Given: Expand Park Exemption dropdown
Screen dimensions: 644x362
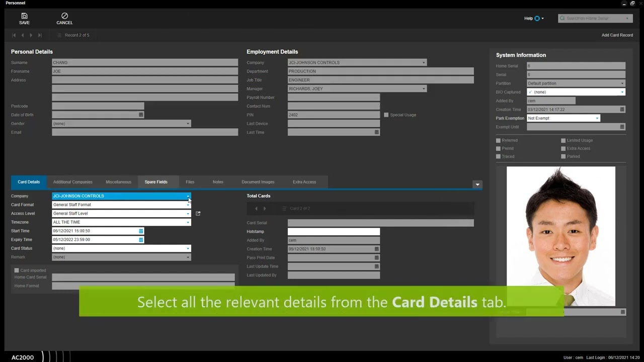Looking at the screenshot, I should (x=597, y=119).
